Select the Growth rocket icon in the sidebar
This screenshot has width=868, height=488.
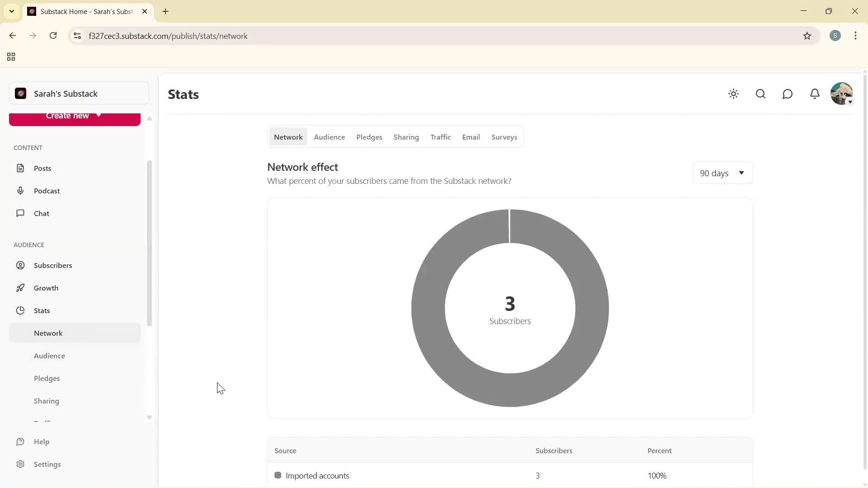pyautogui.click(x=21, y=288)
